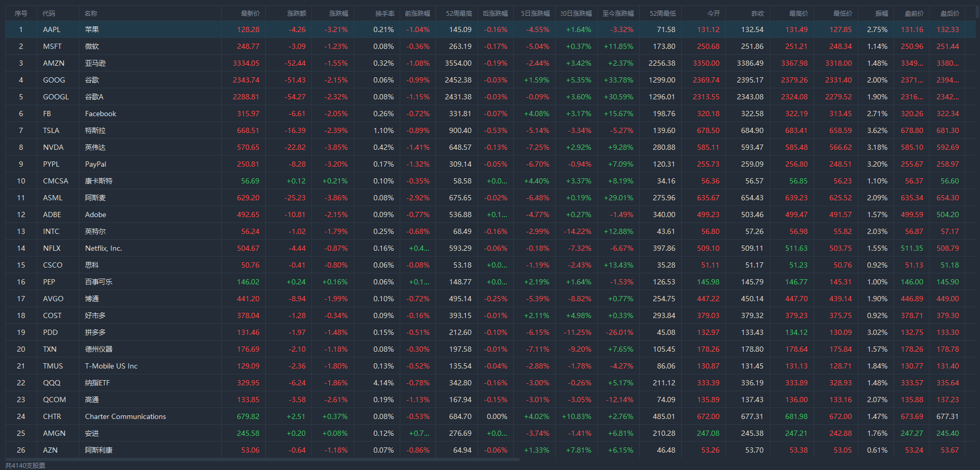Select the AVGO ticker code
This screenshot has height=470, width=980.
click(53, 299)
